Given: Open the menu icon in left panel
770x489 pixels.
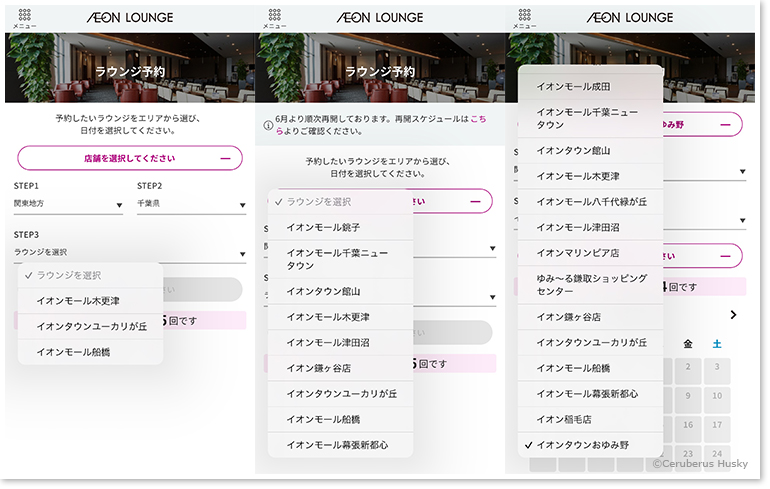Looking at the screenshot, I should pyautogui.click(x=25, y=18).
